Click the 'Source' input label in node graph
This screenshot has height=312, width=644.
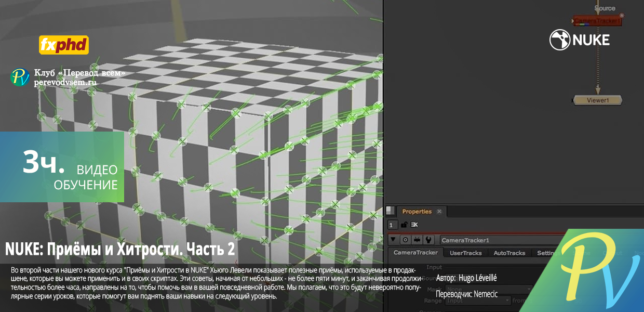[x=605, y=8]
